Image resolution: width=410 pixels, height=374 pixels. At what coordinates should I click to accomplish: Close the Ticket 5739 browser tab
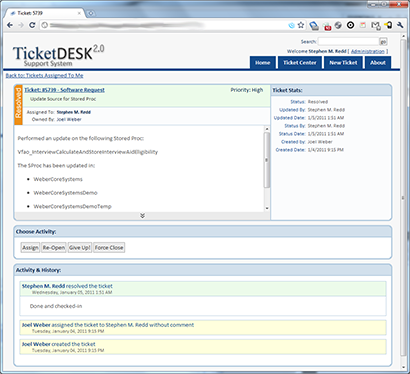tap(79, 13)
